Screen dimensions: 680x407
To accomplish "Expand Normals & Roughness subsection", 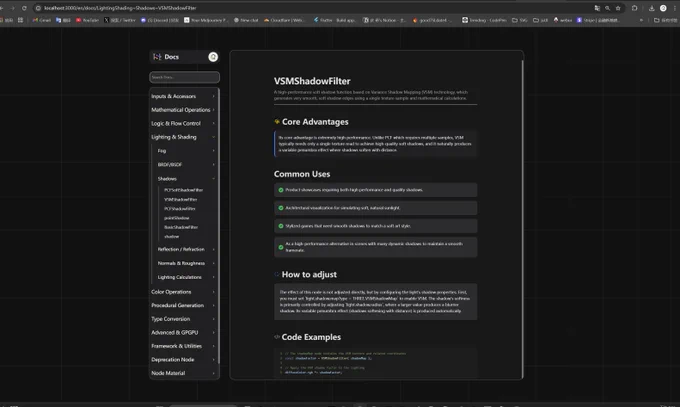I will click(x=186, y=263).
